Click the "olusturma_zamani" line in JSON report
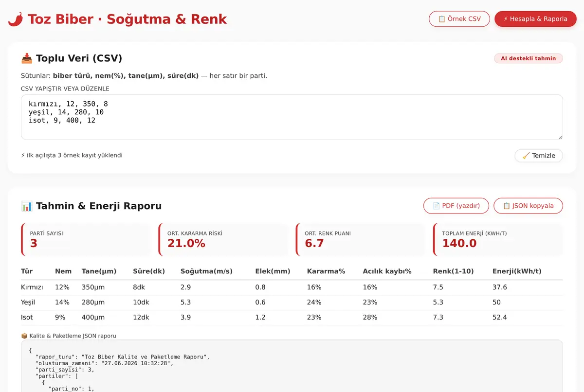The image size is (584, 392). [x=104, y=363]
